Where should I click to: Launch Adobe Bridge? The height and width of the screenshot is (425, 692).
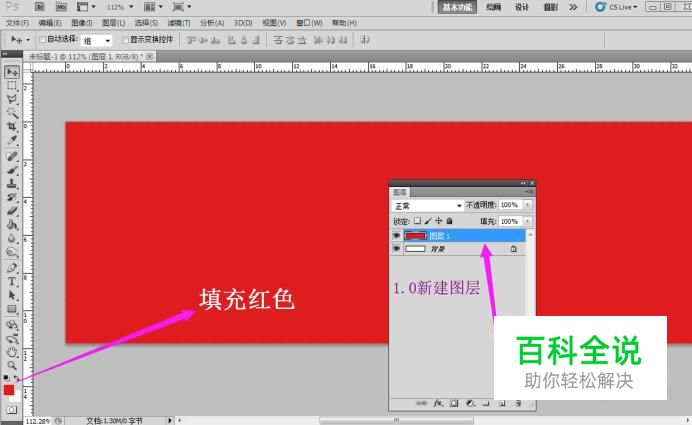pos(40,7)
